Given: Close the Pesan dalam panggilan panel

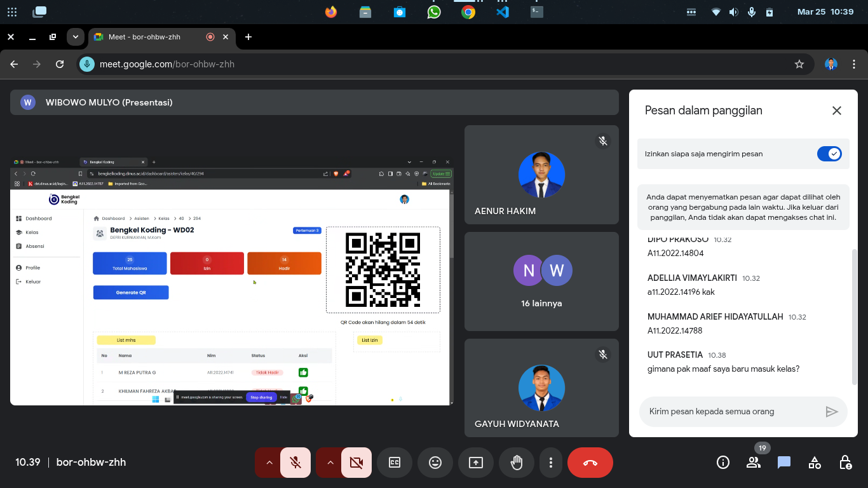Looking at the screenshot, I should (x=837, y=111).
